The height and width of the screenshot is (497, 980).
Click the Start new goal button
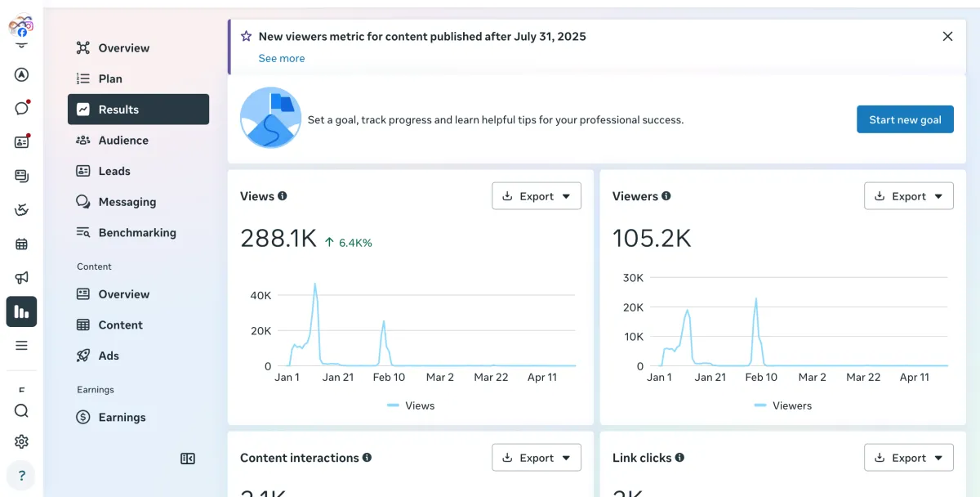pyautogui.click(x=905, y=119)
